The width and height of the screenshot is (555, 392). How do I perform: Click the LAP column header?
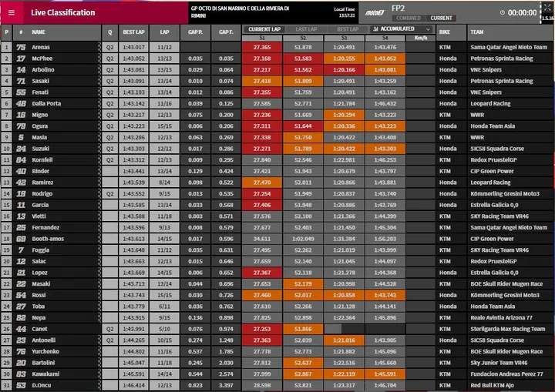[x=165, y=32]
